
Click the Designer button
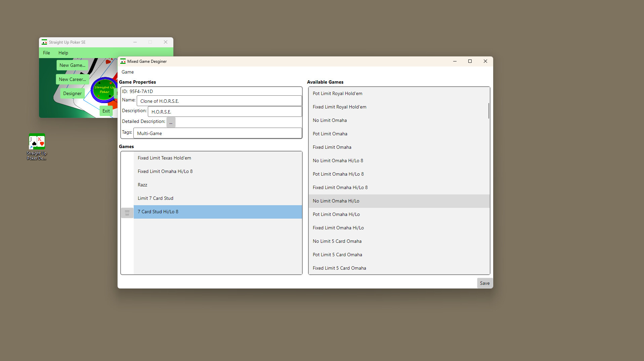click(x=72, y=93)
